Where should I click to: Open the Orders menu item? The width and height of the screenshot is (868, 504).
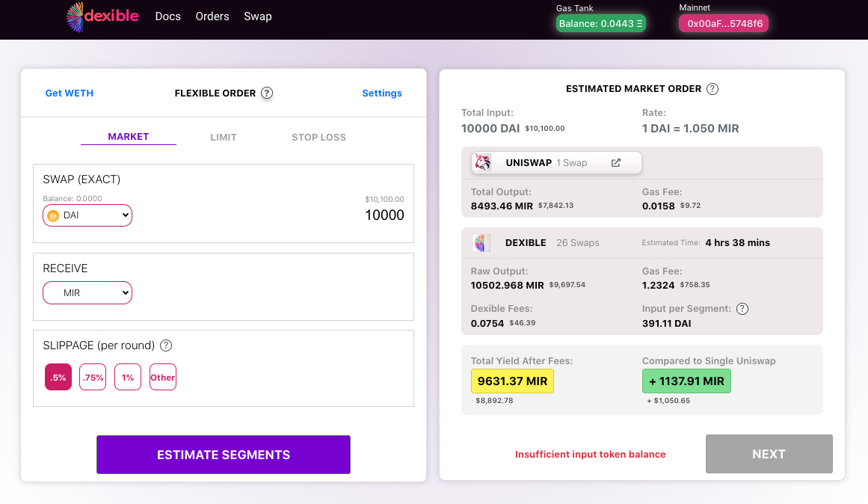point(212,16)
